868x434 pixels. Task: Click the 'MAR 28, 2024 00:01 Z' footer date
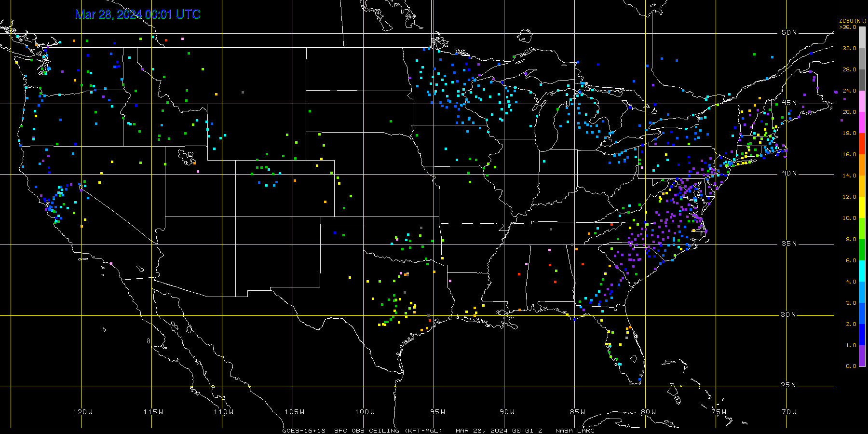pos(499,431)
